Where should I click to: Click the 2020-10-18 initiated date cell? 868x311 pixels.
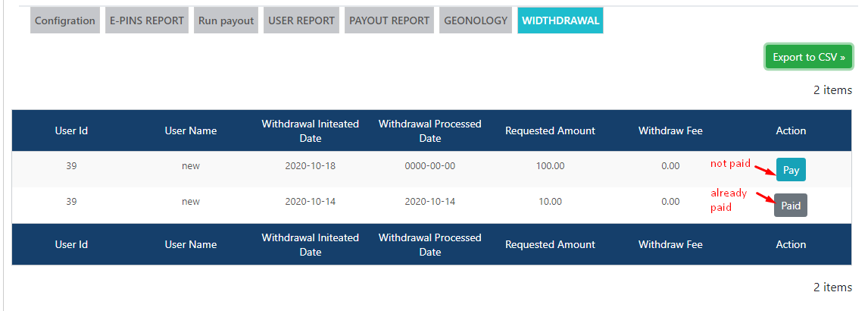pyautogui.click(x=310, y=166)
